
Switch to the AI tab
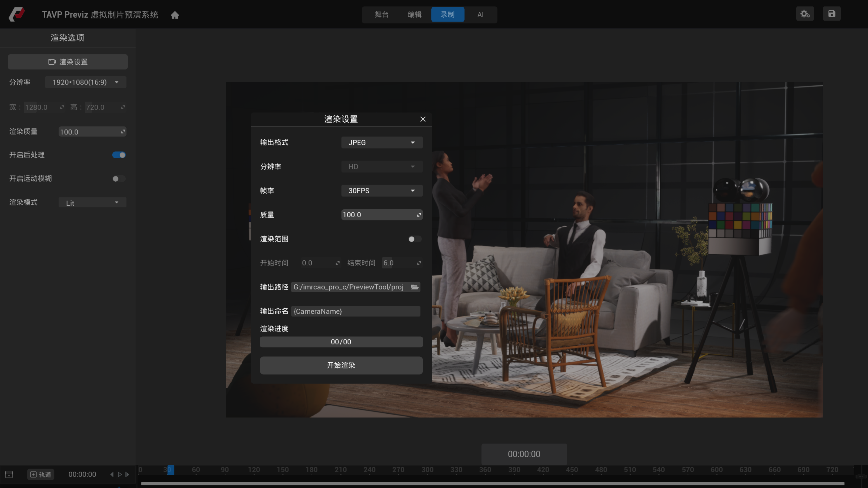coord(481,14)
